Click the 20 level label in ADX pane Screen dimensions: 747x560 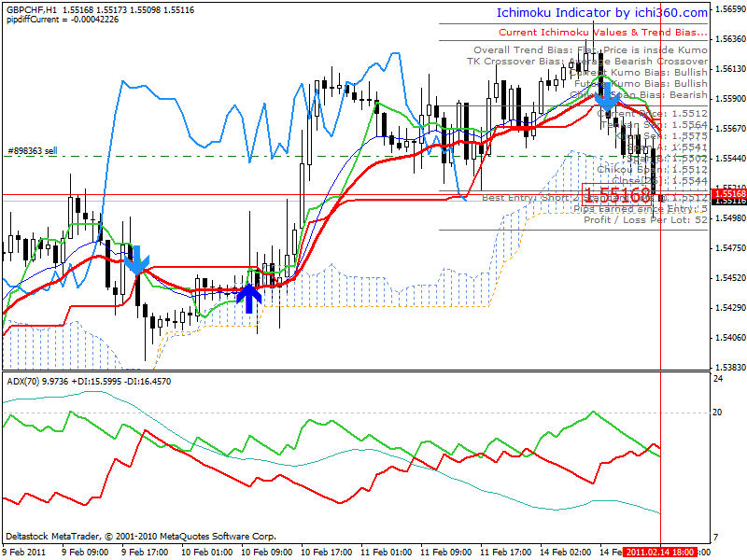[x=717, y=413]
